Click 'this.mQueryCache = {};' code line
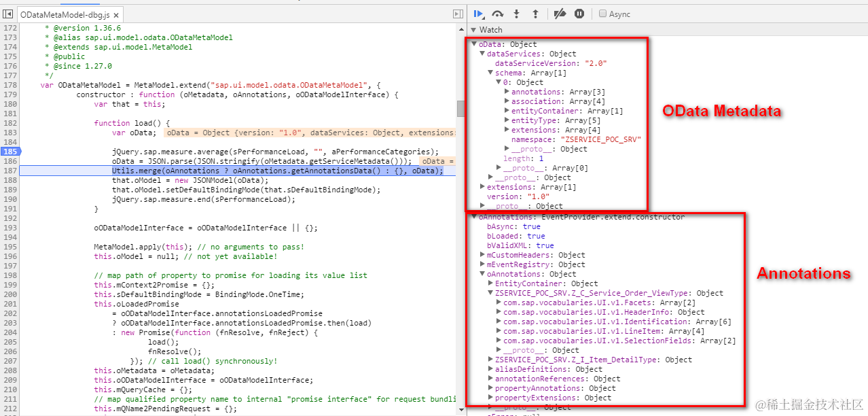This screenshot has height=416, width=868. 143,389
